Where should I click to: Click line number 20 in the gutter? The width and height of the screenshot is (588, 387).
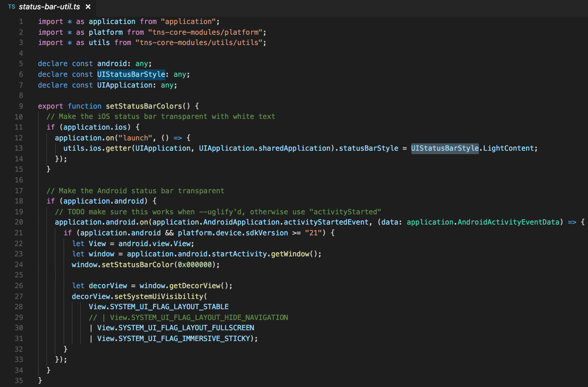[x=19, y=222]
